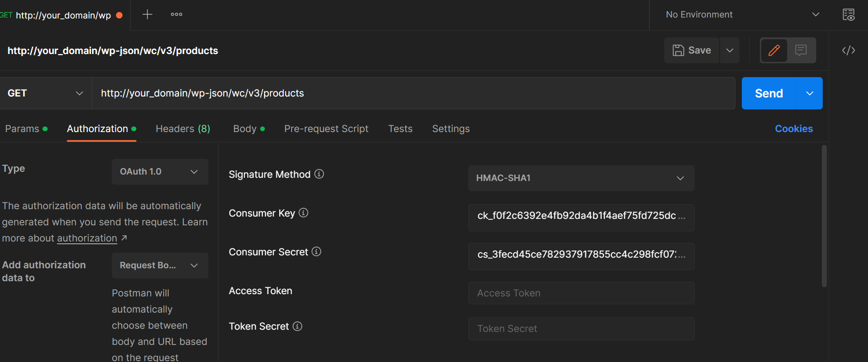Open the Request Bo... data location dropdown
The height and width of the screenshot is (362, 868).
click(160, 265)
